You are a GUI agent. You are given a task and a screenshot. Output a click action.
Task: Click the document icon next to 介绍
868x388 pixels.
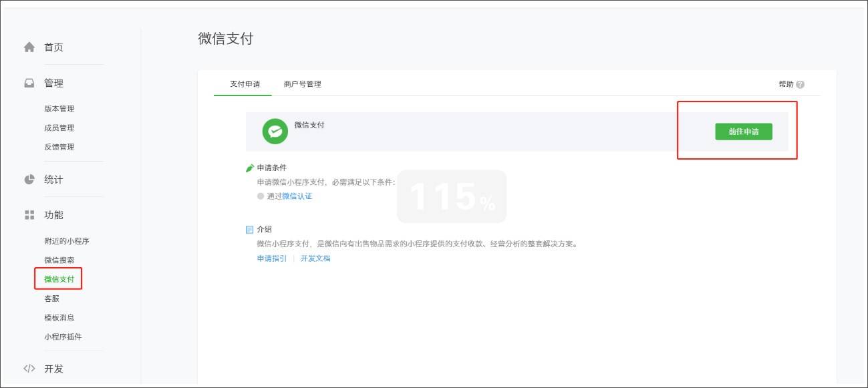point(250,229)
